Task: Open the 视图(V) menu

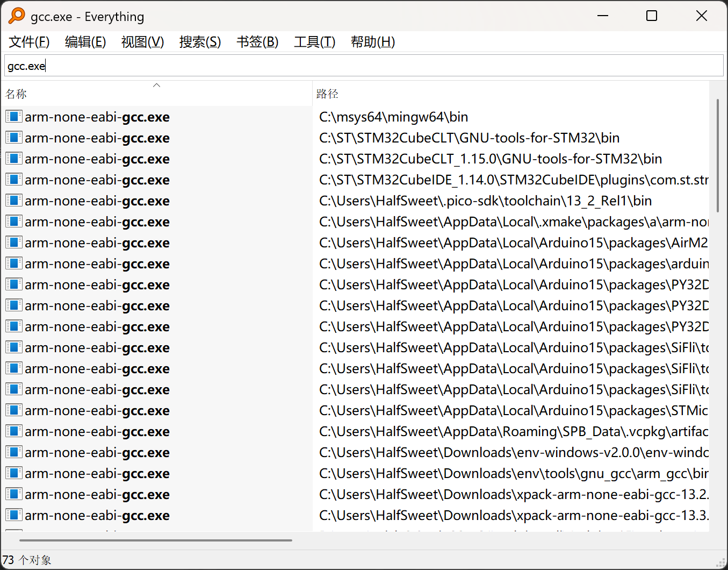Action: [x=142, y=42]
